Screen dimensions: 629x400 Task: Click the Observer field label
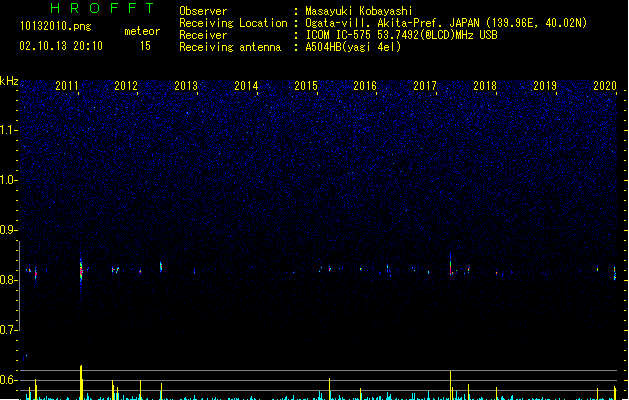point(203,11)
